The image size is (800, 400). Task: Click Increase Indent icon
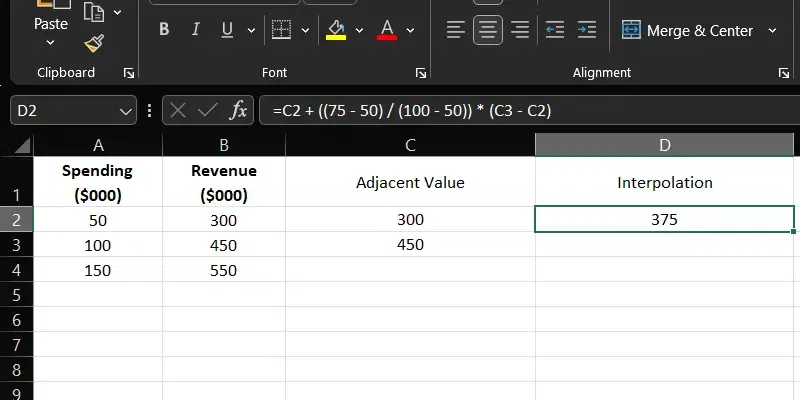point(587,30)
